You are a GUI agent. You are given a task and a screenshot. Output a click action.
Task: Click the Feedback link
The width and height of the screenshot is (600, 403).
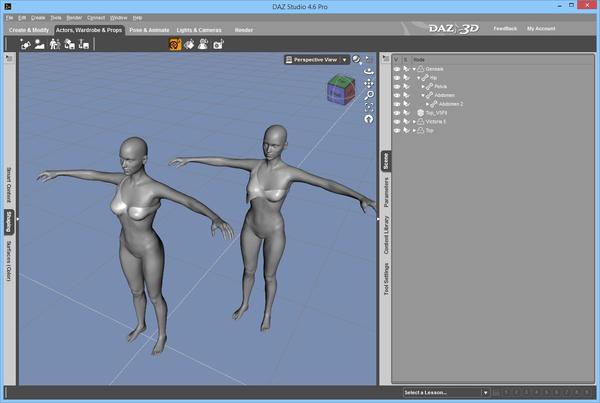click(505, 29)
